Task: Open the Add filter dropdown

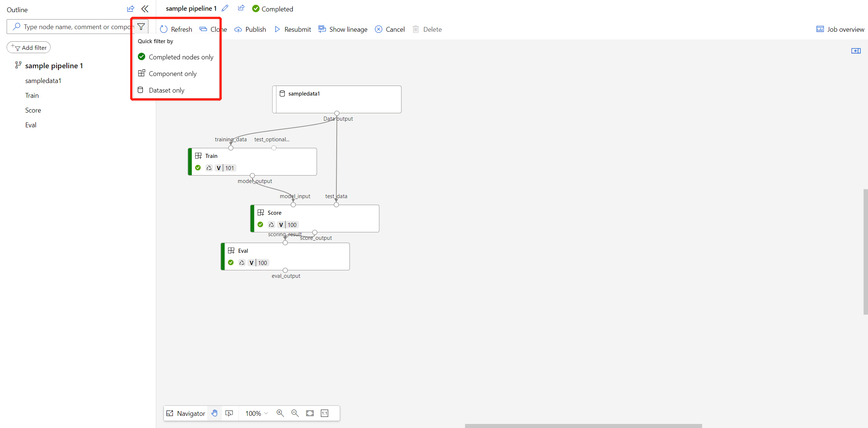Action: pos(29,48)
